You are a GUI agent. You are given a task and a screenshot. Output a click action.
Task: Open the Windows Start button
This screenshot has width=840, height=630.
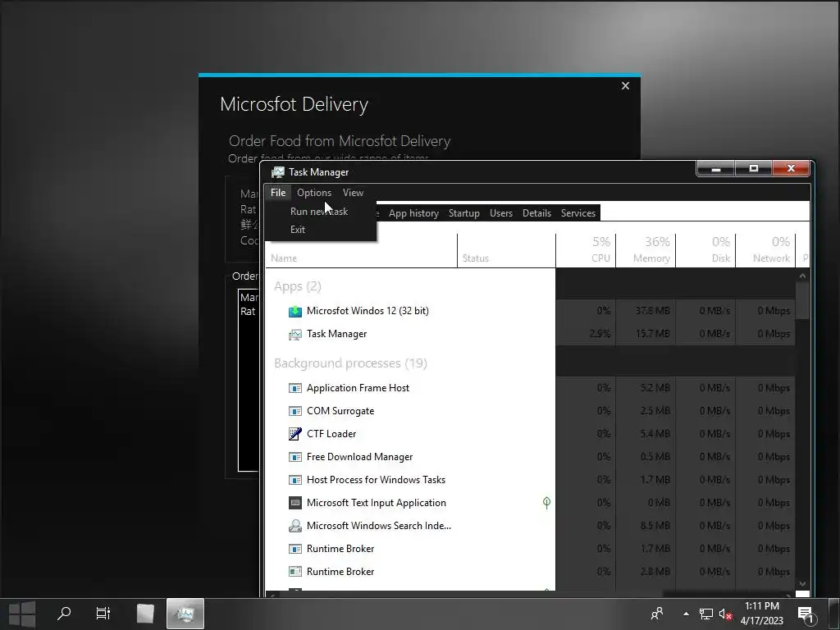click(22, 614)
